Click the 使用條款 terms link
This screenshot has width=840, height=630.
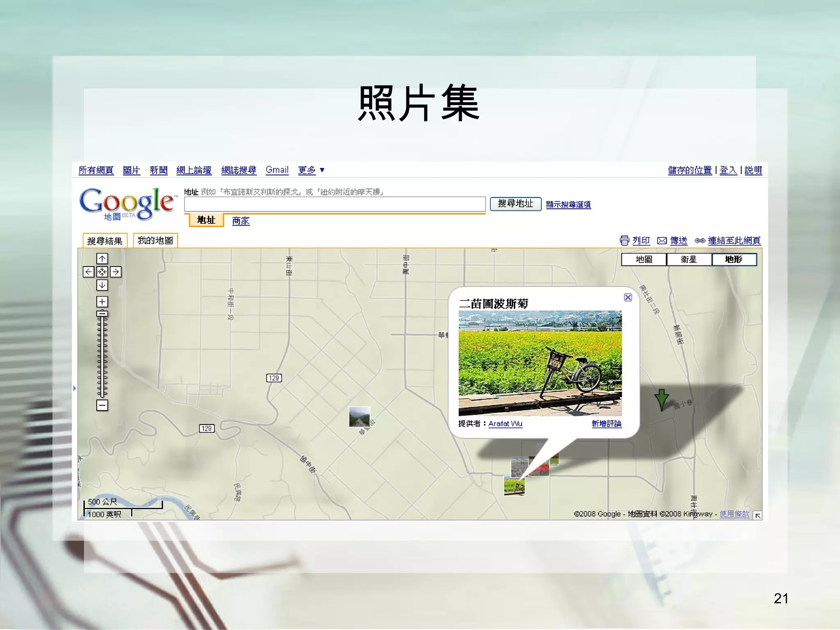(735, 514)
